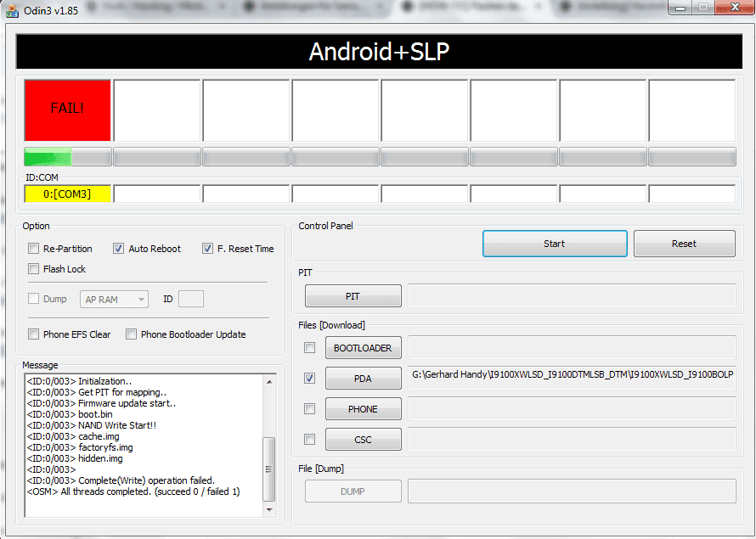Click the File [Dump] path field
Viewport: 756px width, 539px height.
coord(572,491)
